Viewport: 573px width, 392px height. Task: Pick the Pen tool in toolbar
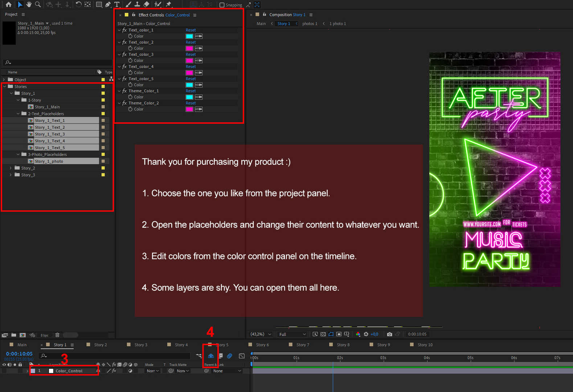(108, 4)
